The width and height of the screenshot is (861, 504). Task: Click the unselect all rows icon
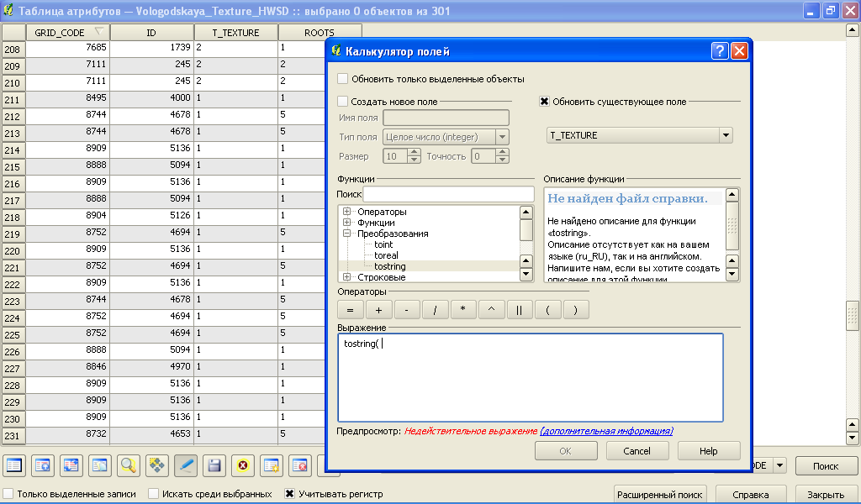click(14, 465)
